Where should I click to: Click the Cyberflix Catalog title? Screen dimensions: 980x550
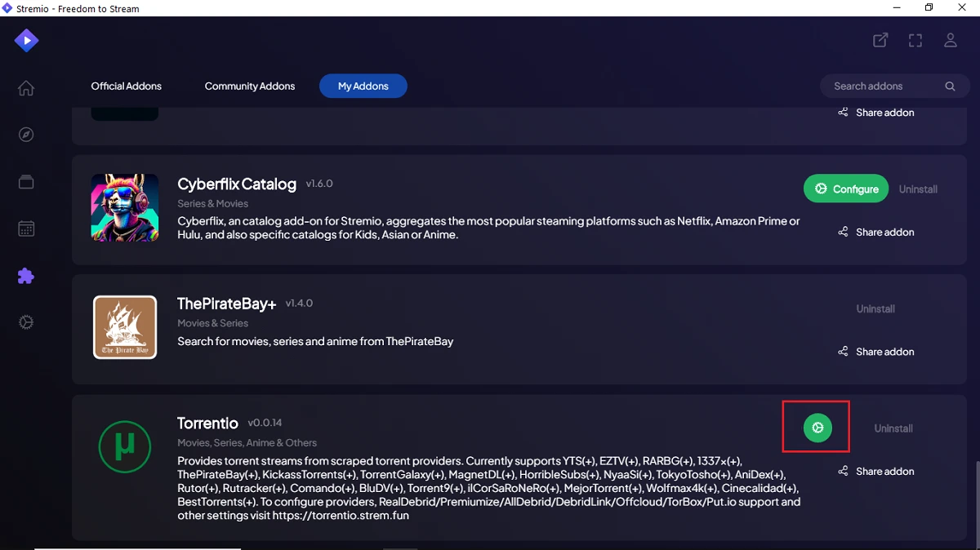click(237, 184)
